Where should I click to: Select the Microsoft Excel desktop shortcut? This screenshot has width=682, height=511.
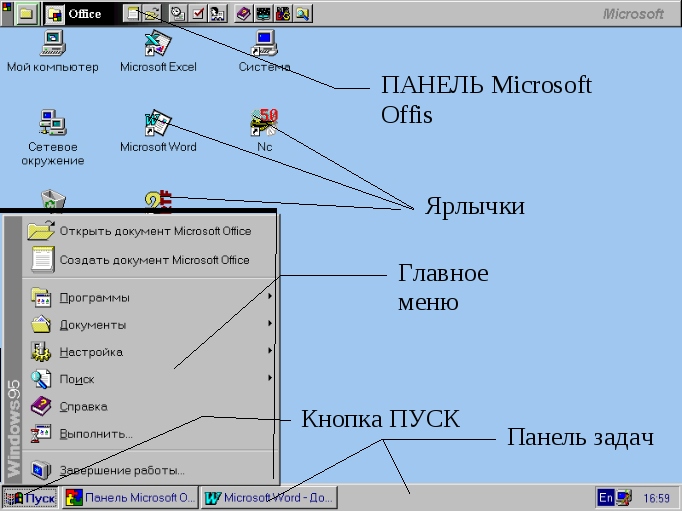click(158, 51)
